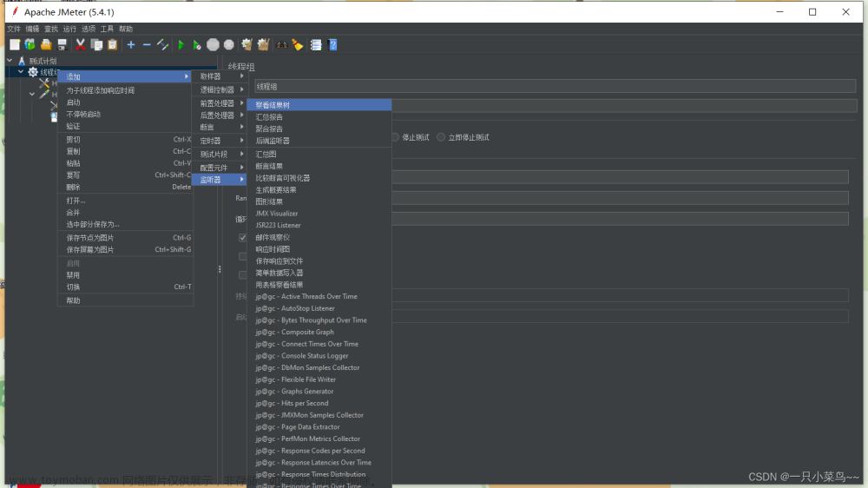
Task: Click the blue minus Collapse All icon
Action: 147,45
